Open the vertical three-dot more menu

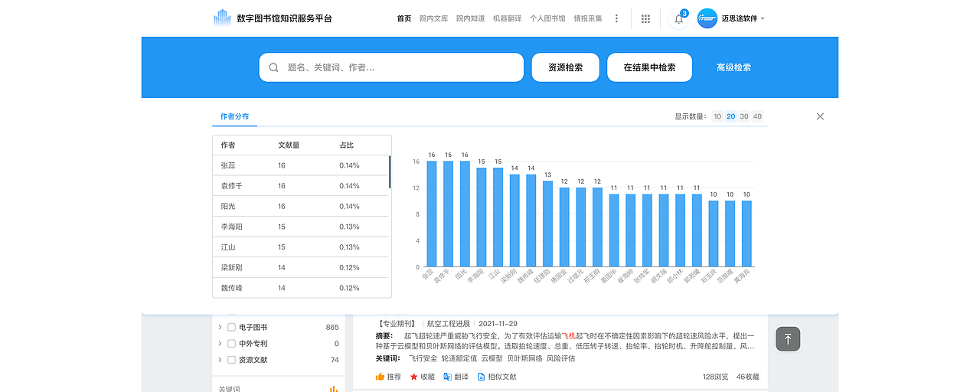pos(617,18)
